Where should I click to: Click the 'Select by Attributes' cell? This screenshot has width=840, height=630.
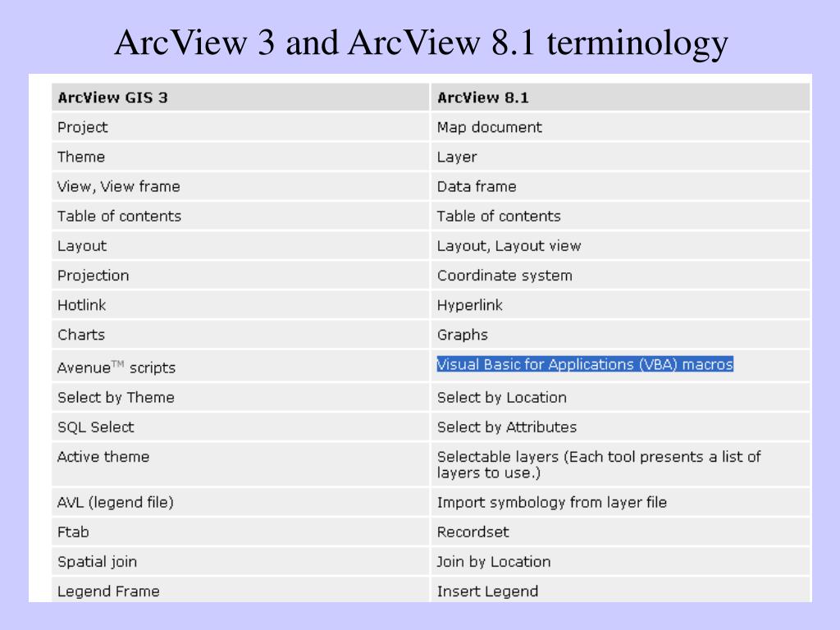pyautogui.click(x=620, y=427)
